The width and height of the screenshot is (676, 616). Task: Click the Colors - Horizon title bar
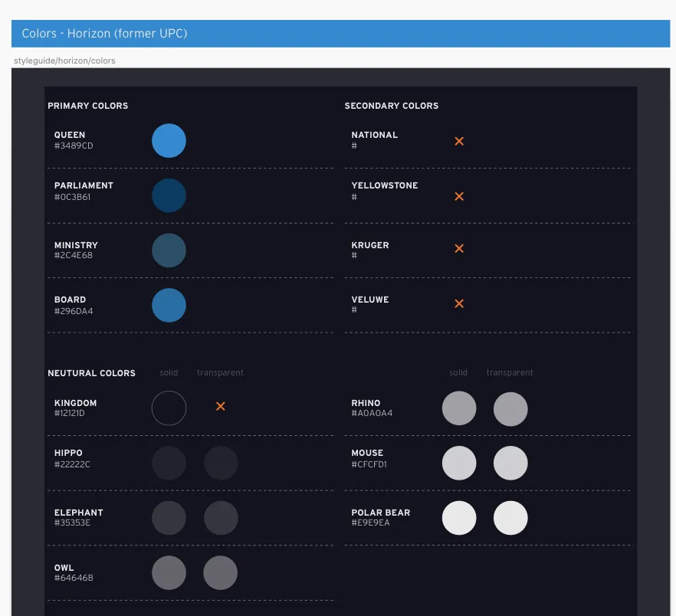pos(340,34)
